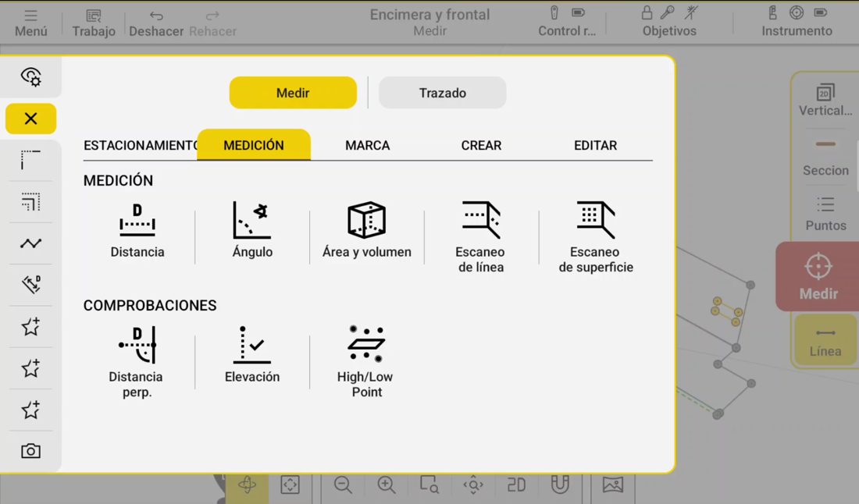Click the camera icon in left sidebar
The width and height of the screenshot is (859, 504).
30,451
